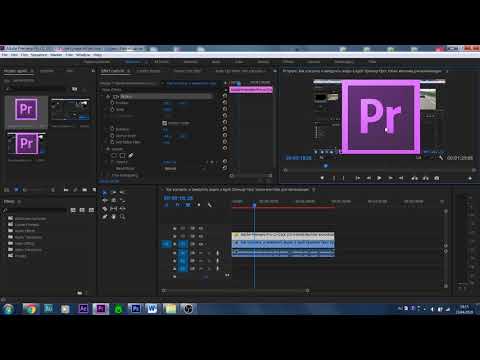Click the timeline timecode display

pos(178,198)
